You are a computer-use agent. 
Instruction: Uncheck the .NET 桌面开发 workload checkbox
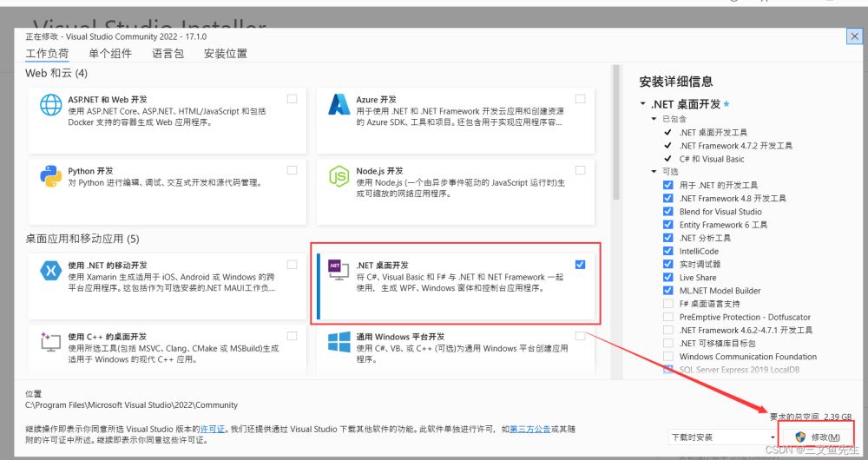580,264
